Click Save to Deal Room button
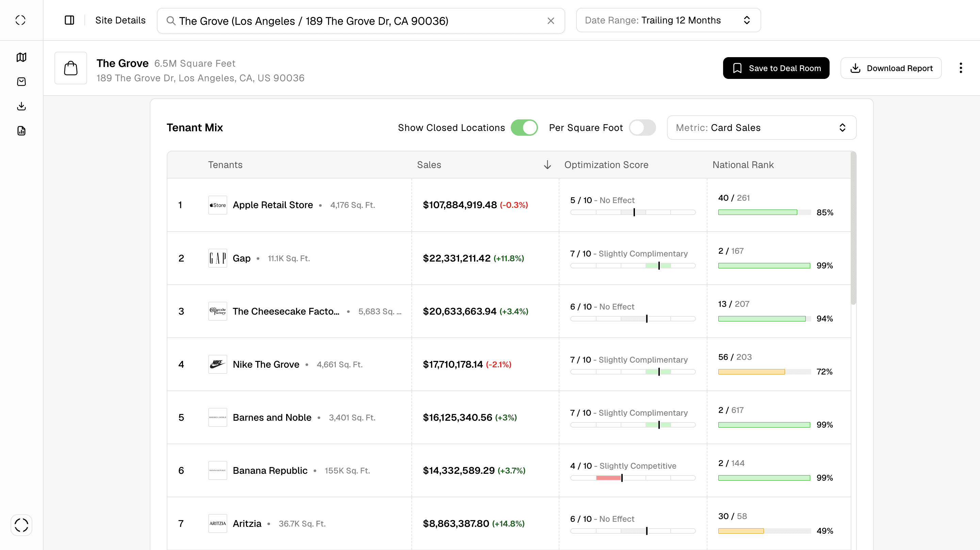The width and height of the screenshot is (980, 550). coord(776,68)
